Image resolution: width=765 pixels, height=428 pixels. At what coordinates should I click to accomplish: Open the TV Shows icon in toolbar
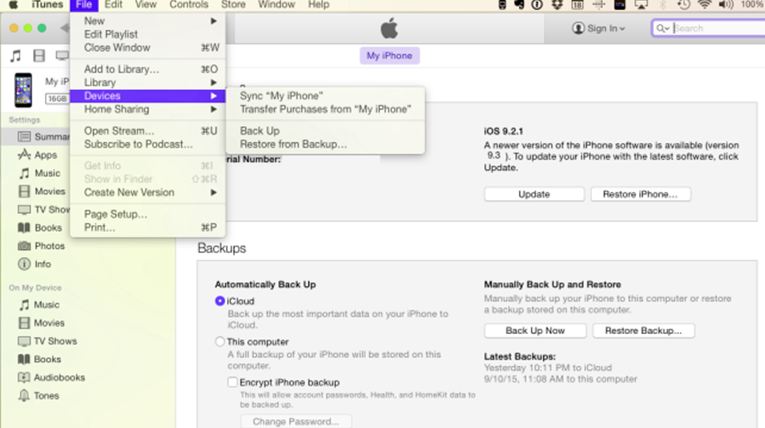click(62, 56)
